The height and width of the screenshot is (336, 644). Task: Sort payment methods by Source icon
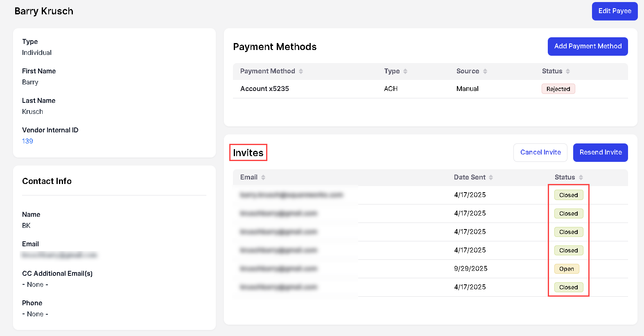[485, 71]
